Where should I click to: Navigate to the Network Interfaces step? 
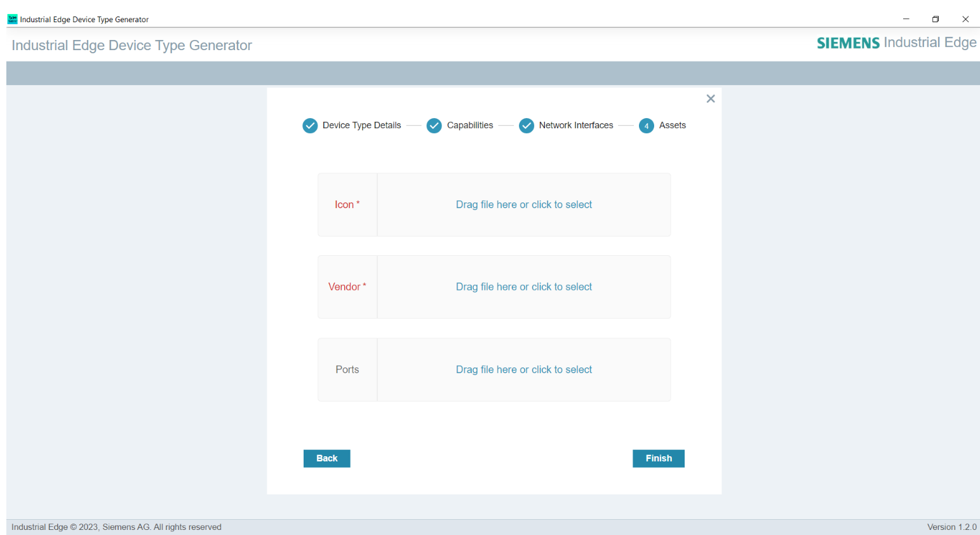(575, 125)
